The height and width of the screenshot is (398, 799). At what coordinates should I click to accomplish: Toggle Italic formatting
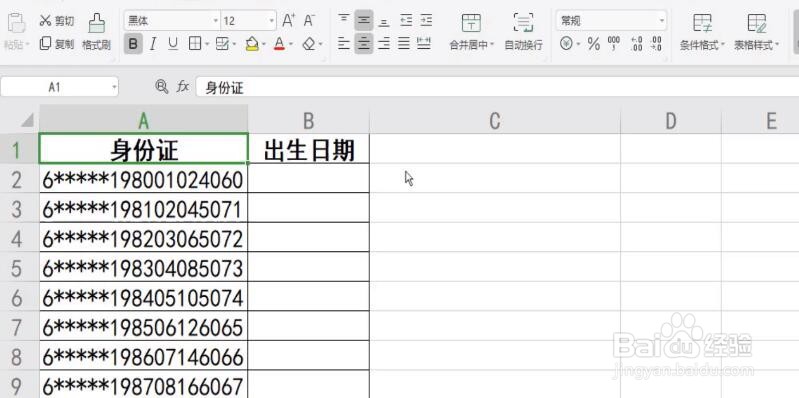[152, 44]
